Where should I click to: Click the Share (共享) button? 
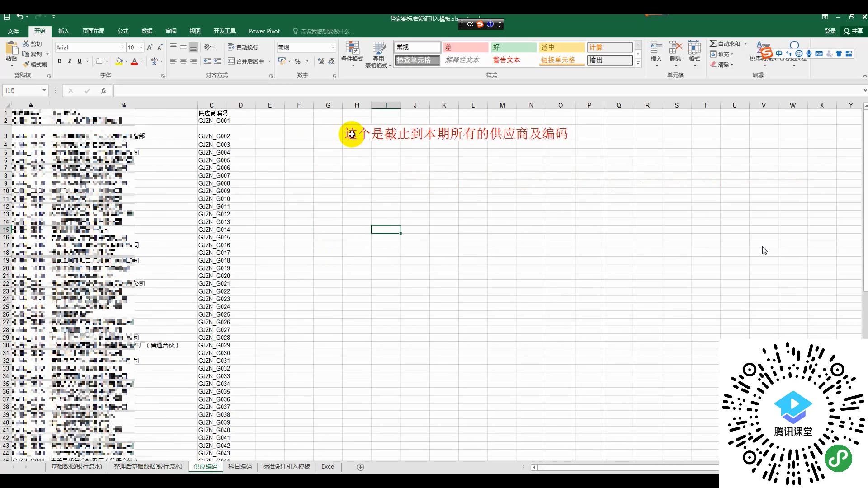(854, 31)
